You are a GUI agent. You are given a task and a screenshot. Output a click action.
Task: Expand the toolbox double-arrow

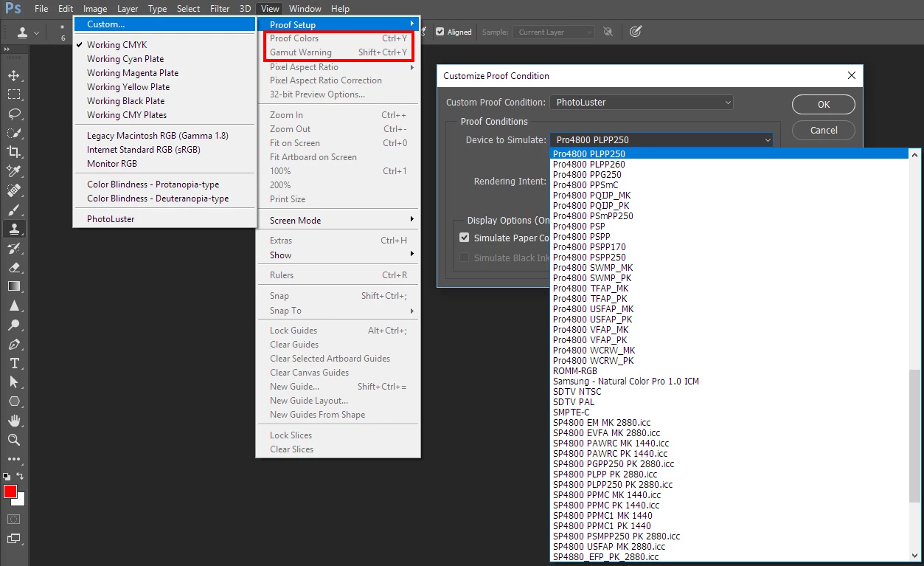(7, 49)
